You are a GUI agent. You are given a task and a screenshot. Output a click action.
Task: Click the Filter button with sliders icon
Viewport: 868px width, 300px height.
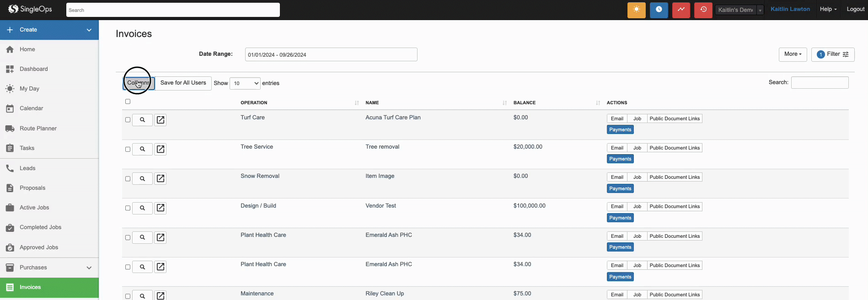833,54
